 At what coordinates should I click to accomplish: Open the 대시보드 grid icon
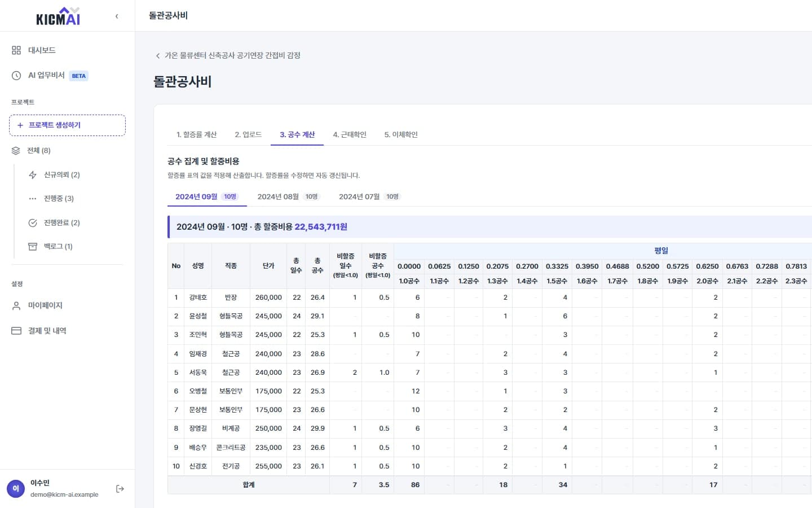click(16, 50)
